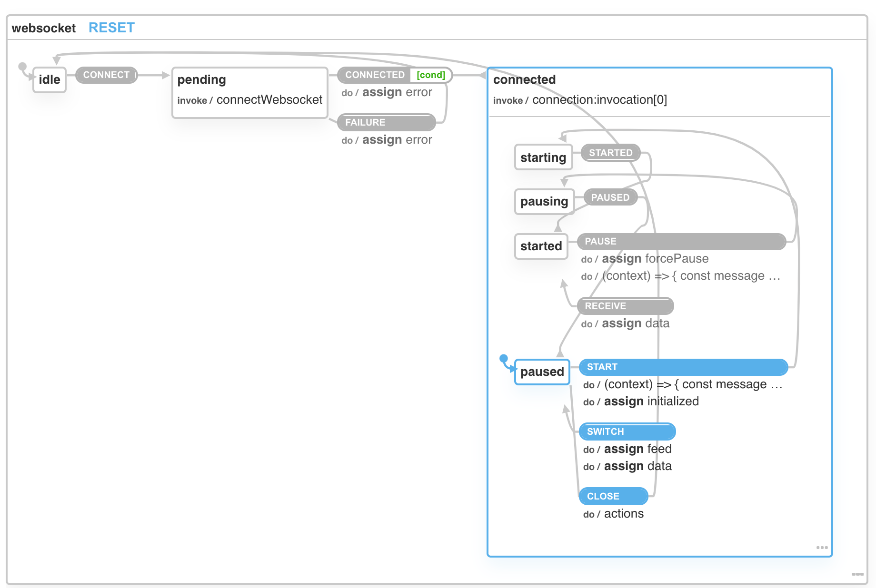The width and height of the screenshot is (876, 588).
Task: Click the RESET link
Action: click(111, 28)
